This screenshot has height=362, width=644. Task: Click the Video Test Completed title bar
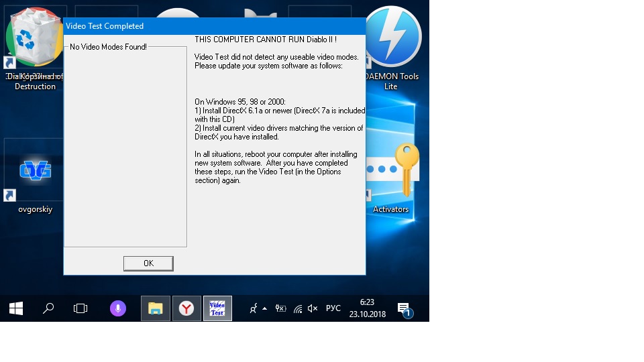click(x=215, y=26)
